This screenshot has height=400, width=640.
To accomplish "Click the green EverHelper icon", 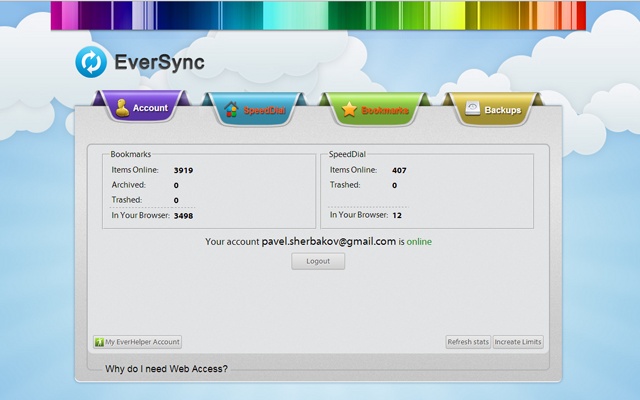I will point(99,342).
